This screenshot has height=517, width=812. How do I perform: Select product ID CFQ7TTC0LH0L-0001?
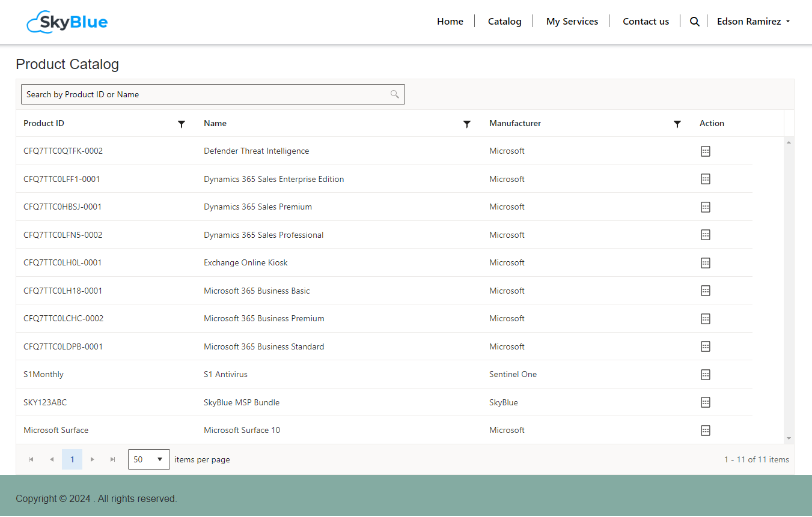pyautogui.click(x=63, y=263)
